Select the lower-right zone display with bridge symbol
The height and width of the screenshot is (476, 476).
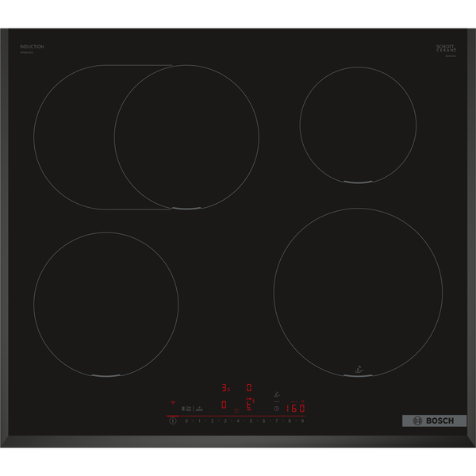pos(250,404)
